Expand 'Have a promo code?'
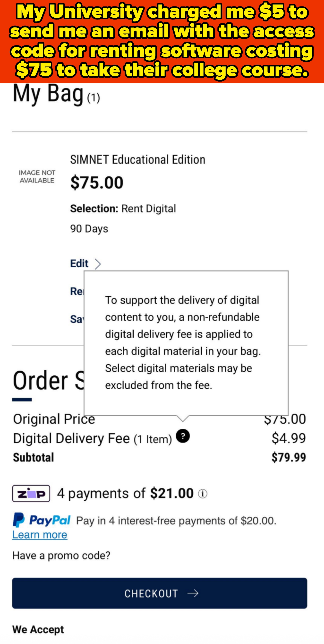324x644 pixels. coord(61,556)
